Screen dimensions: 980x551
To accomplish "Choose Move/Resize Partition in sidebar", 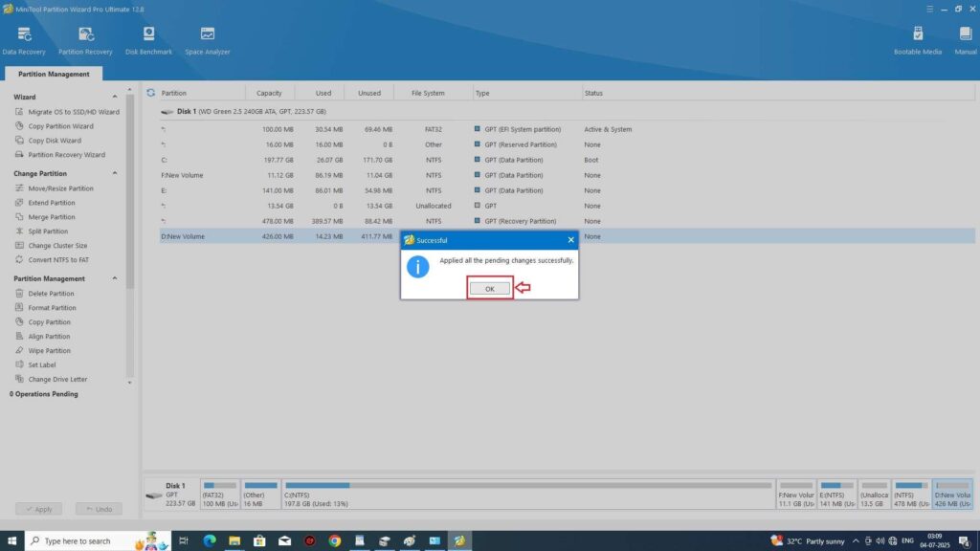I will (x=60, y=188).
